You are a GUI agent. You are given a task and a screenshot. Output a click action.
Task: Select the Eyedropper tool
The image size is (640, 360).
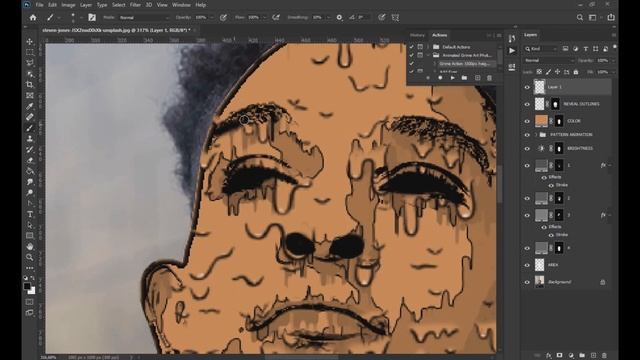(x=30, y=106)
